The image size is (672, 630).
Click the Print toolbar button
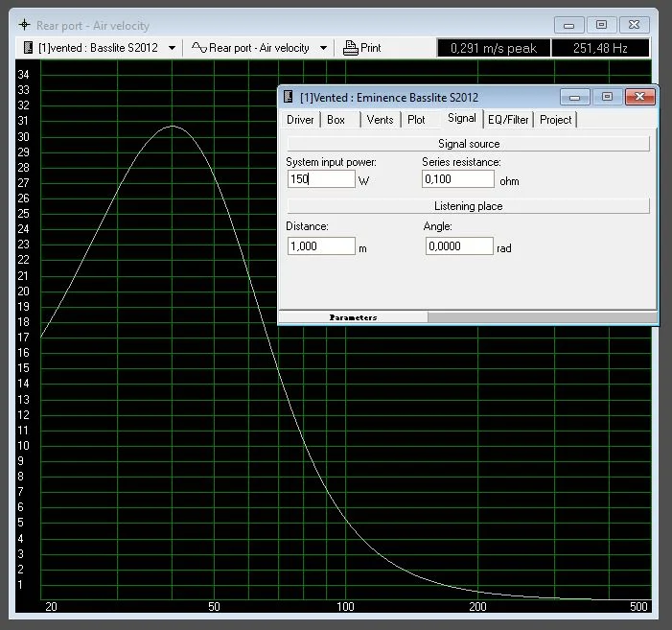coord(361,47)
